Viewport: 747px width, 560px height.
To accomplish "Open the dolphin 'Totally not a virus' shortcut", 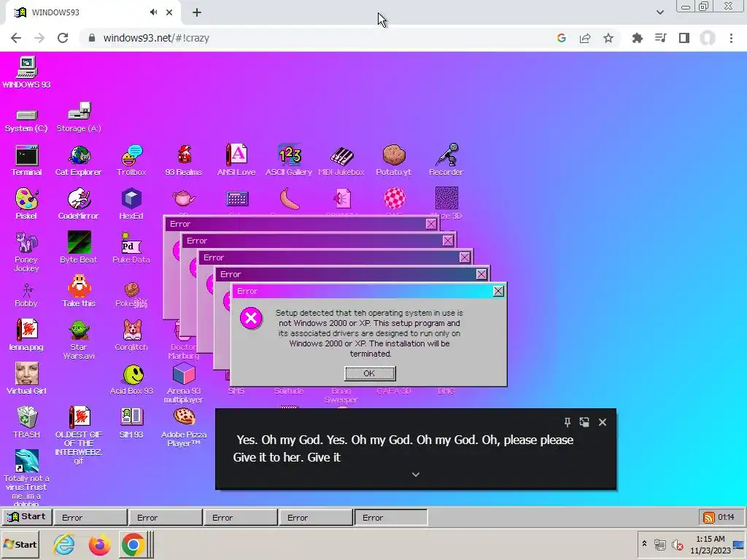I will click(26, 478).
